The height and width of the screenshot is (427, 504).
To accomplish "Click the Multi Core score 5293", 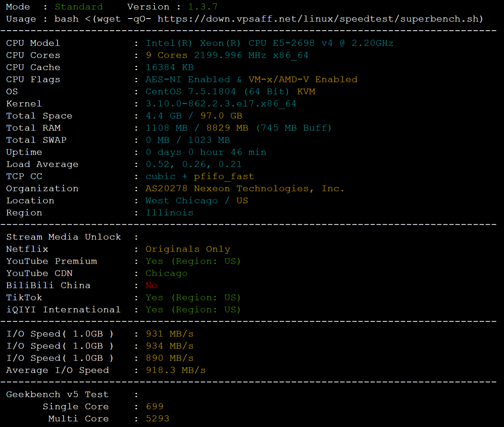I will [158, 419].
